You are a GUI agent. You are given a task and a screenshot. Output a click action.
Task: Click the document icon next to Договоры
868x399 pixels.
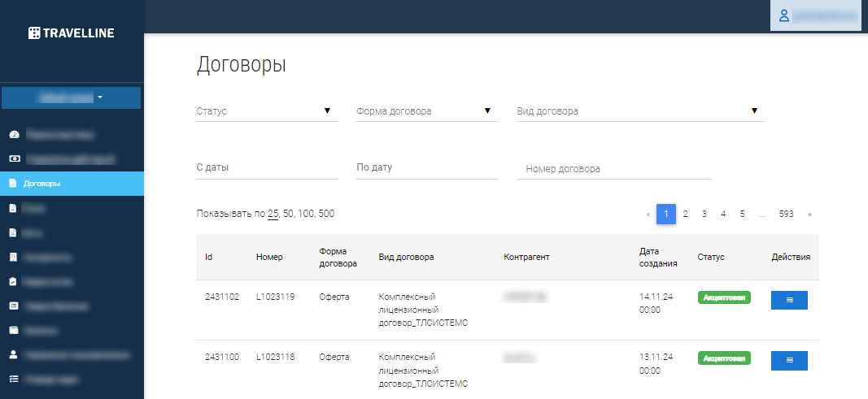pyautogui.click(x=13, y=184)
